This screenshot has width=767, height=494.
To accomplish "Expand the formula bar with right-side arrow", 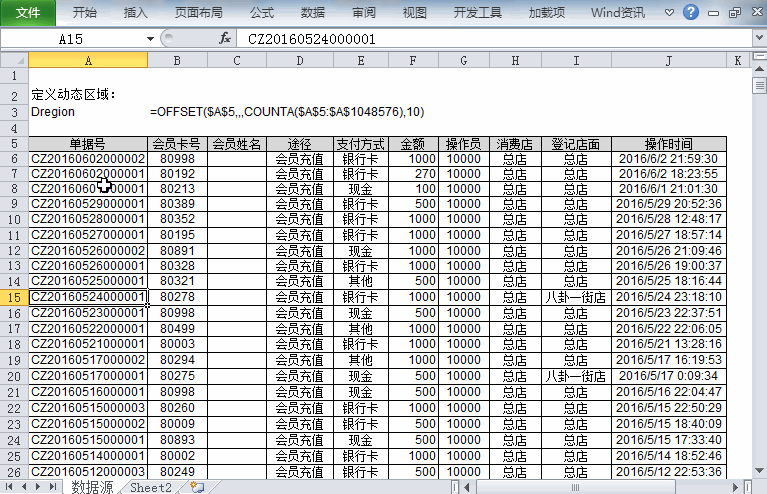I will tap(759, 38).
